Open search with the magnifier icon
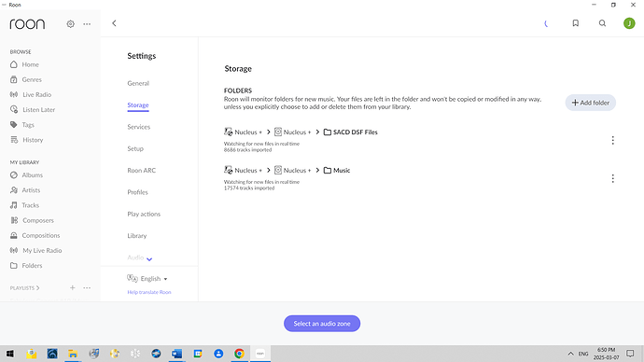Image resolution: width=644 pixels, height=362 pixels. pyautogui.click(x=602, y=23)
